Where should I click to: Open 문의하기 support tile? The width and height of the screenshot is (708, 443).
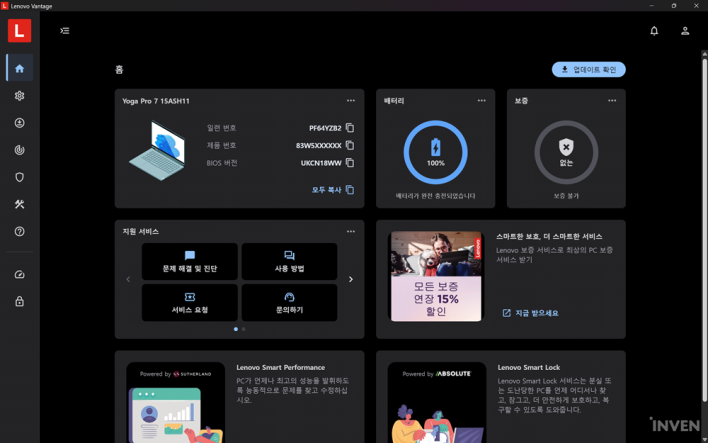coord(289,303)
